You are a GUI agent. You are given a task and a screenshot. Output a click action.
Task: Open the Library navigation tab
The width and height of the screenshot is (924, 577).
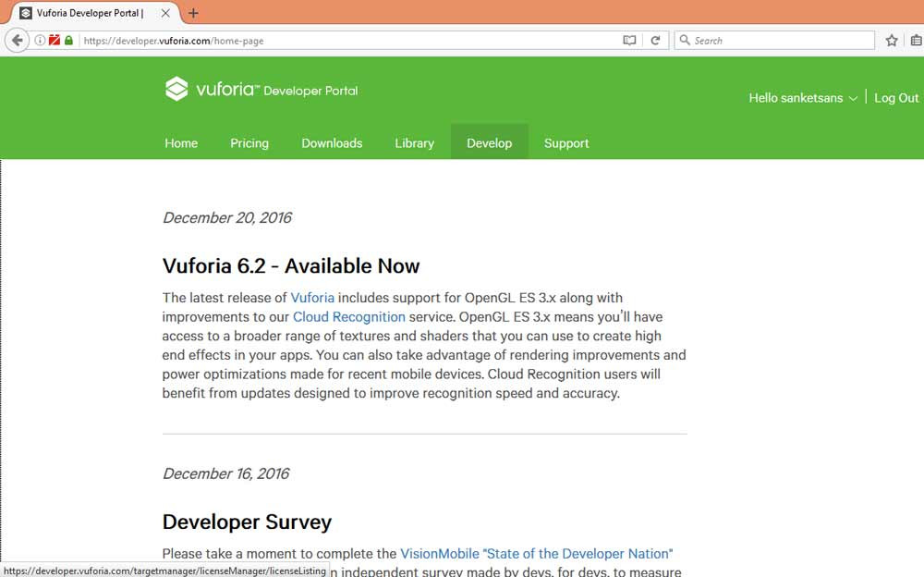414,143
